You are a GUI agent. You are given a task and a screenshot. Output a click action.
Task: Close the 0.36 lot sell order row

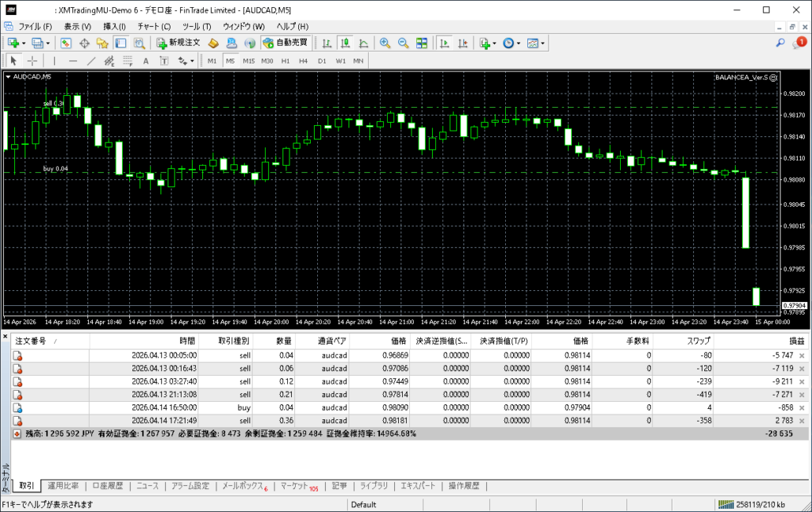pyautogui.click(x=801, y=420)
